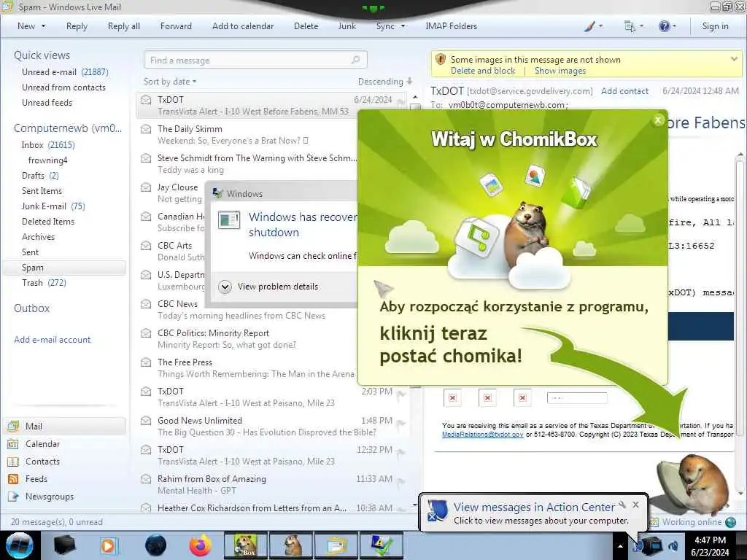Open Rahim from Box of Amazing message

[x=271, y=485]
